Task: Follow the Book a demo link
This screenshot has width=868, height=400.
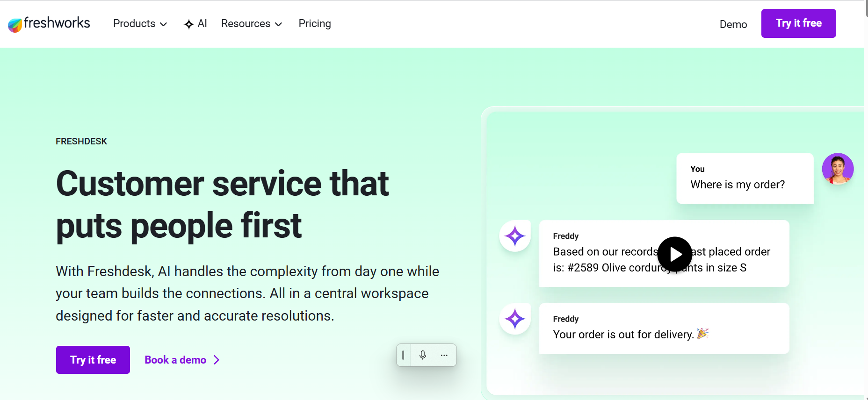Action: 182,360
